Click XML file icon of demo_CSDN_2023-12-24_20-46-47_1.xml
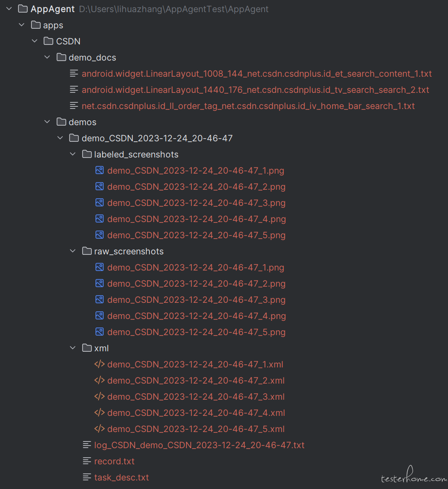 point(100,364)
